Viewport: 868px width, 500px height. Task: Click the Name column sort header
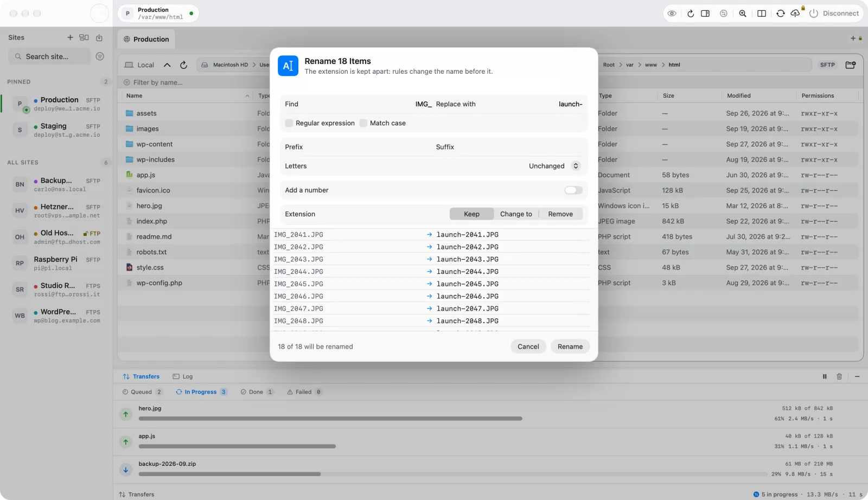(188, 96)
